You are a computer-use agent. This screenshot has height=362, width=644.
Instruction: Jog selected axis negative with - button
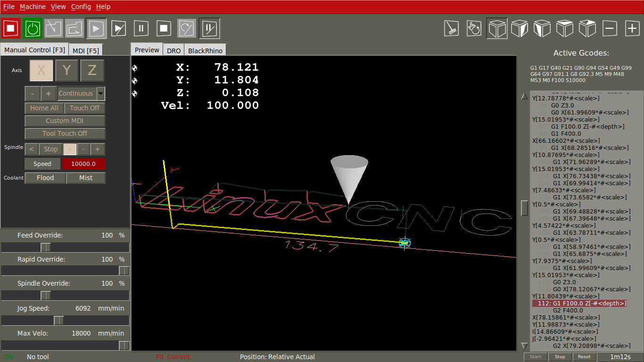click(32, 94)
